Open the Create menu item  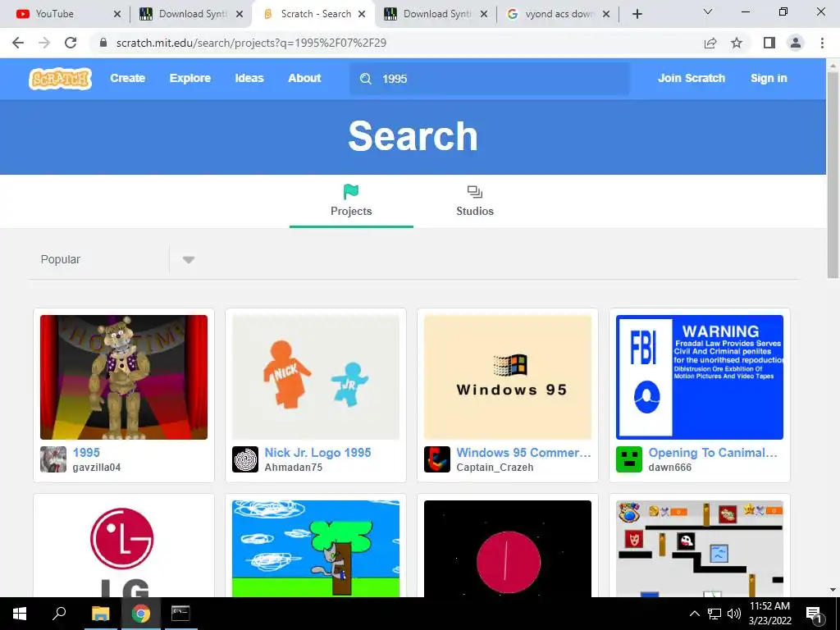[x=127, y=78]
